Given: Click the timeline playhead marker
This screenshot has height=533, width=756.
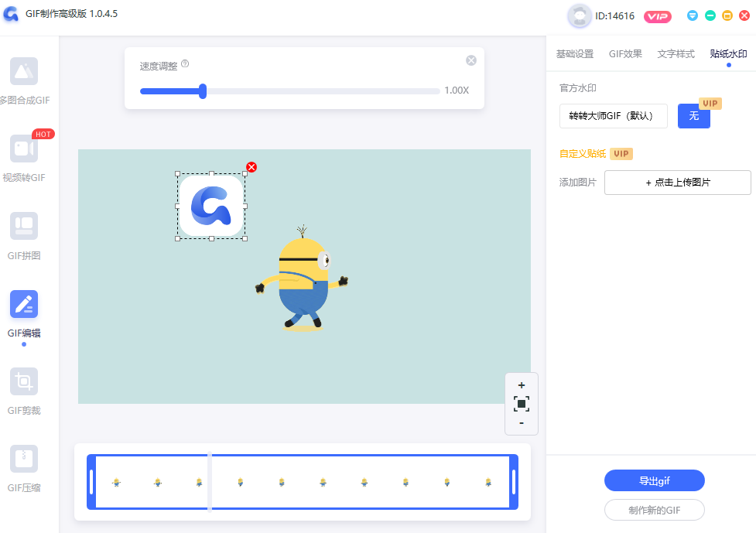Looking at the screenshot, I should [x=210, y=480].
